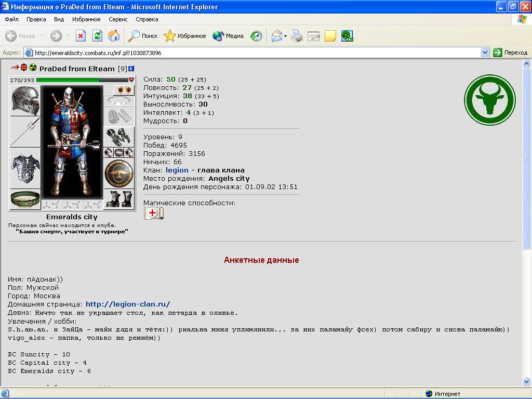Click the address bar URL field

(256, 52)
